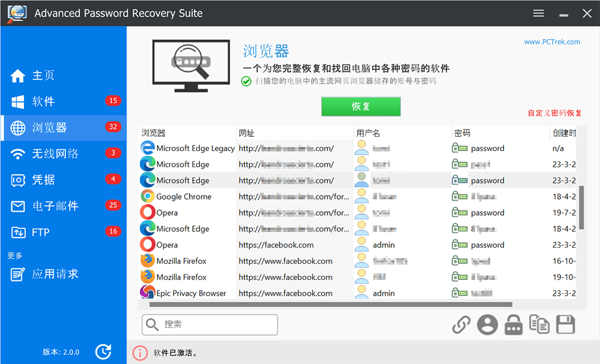Click the application request form icon
The height and width of the screenshot is (364, 600).
(17, 275)
